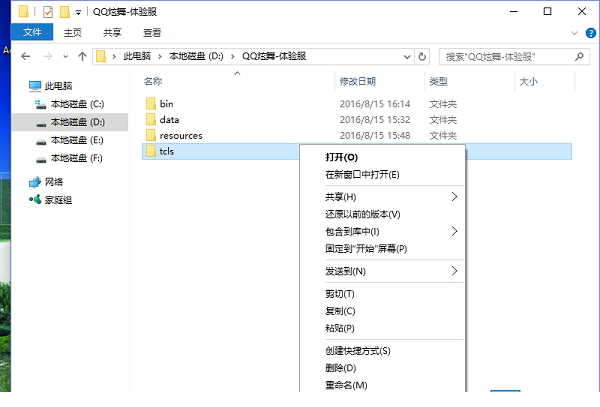Switch to the 共享 ribbon tab
This screenshot has width=600, height=407.
(x=112, y=33)
